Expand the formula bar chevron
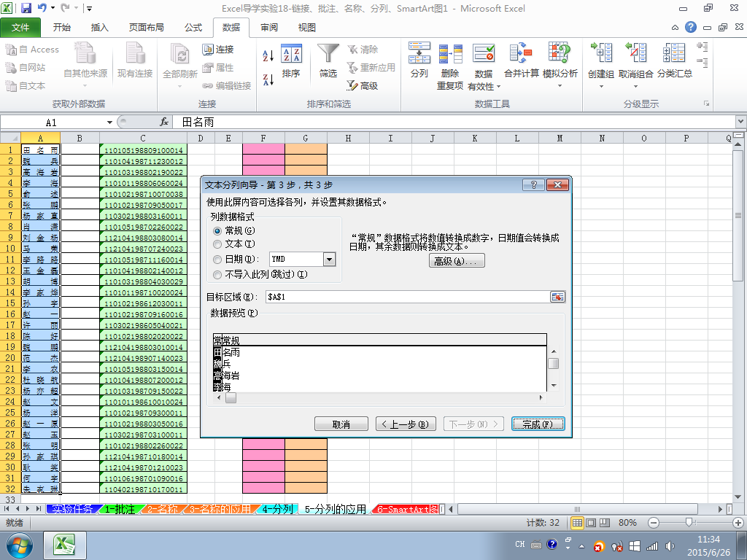 (x=741, y=122)
